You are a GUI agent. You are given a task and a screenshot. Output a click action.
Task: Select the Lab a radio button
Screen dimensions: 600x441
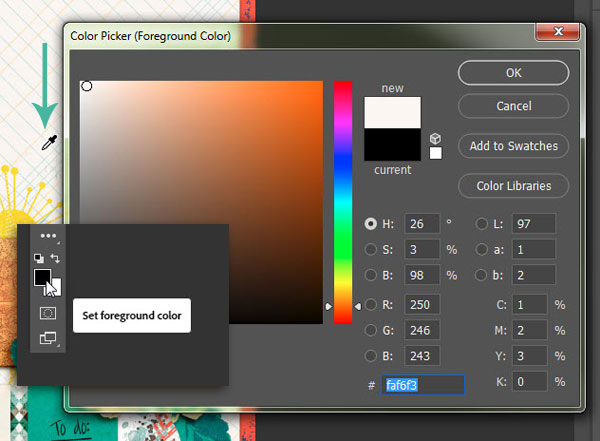point(481,250)
